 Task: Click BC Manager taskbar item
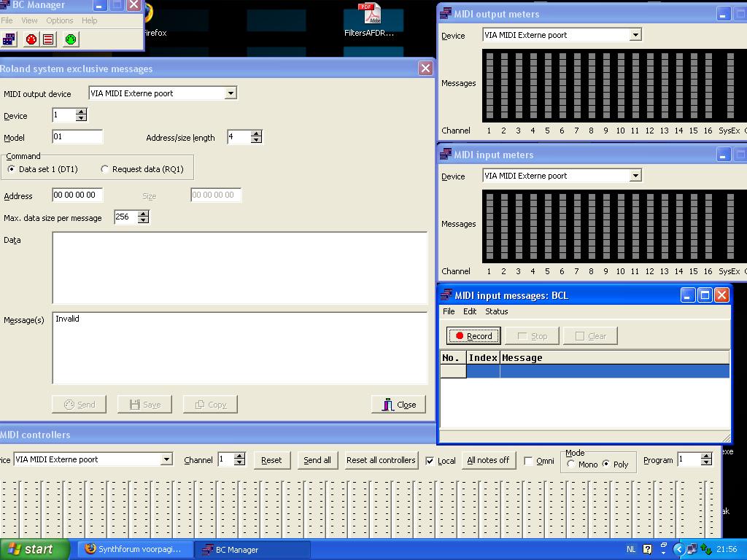pyautogui.click(x=252, y=549)
